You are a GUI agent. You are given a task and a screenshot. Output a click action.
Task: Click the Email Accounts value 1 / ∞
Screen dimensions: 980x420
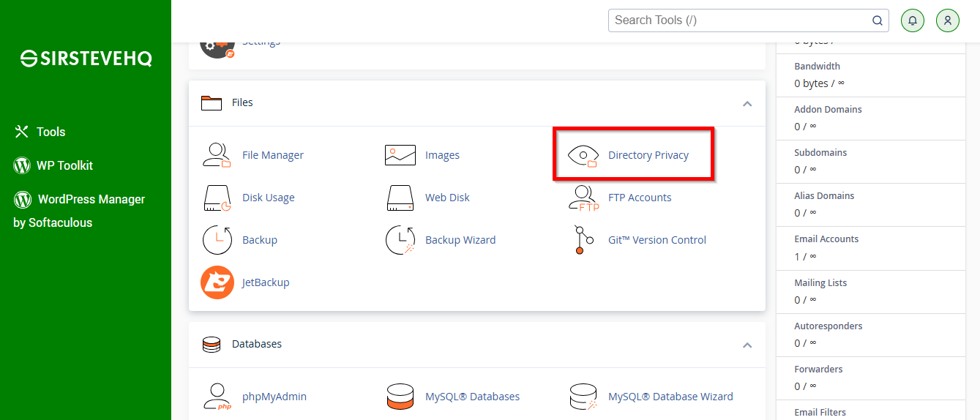pos(805,256)
